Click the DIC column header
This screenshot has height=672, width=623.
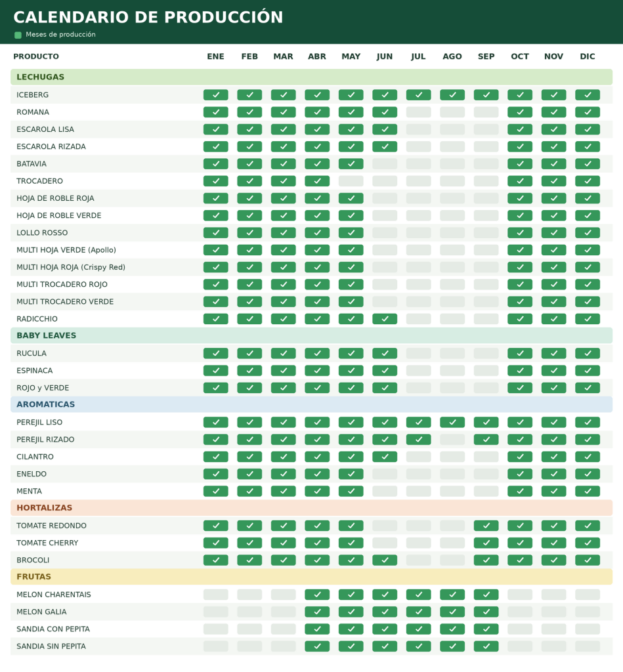point(588,56)
